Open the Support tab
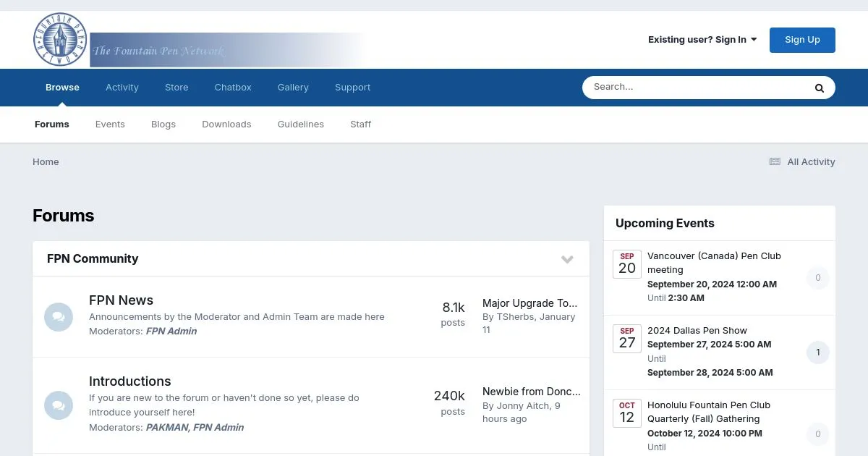Viewport: 868px width, 456px height. [x=353, y=88]
